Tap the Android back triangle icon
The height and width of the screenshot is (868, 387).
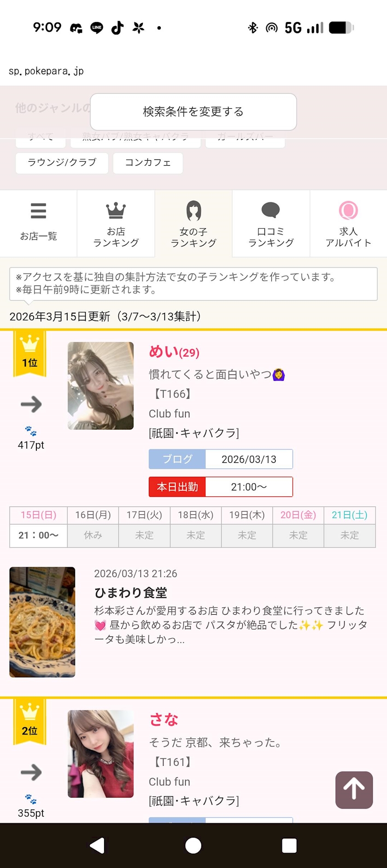click(97, 845)
